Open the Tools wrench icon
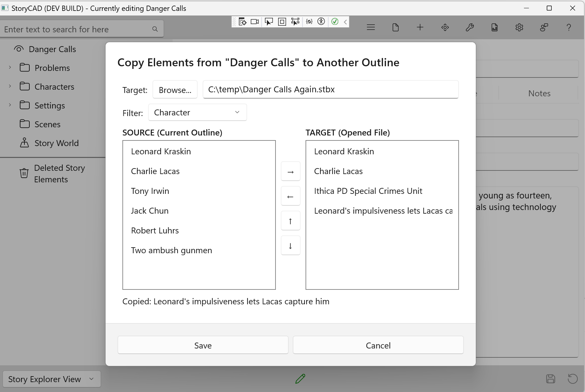 (x=470, y=27)
